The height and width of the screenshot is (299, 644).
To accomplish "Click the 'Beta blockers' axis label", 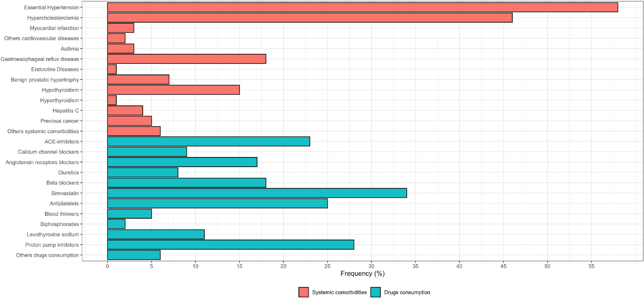I will pyautogui.click(x=63, y=183).
